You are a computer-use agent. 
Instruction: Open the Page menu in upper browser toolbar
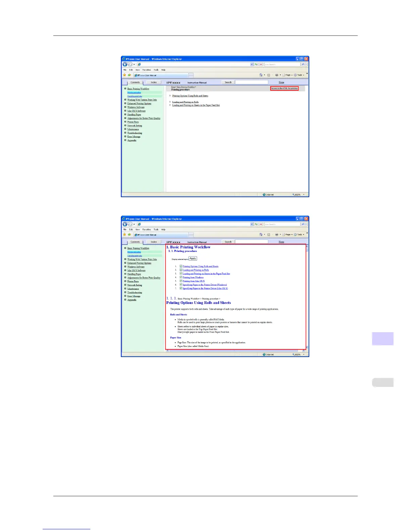click(287, 75)
